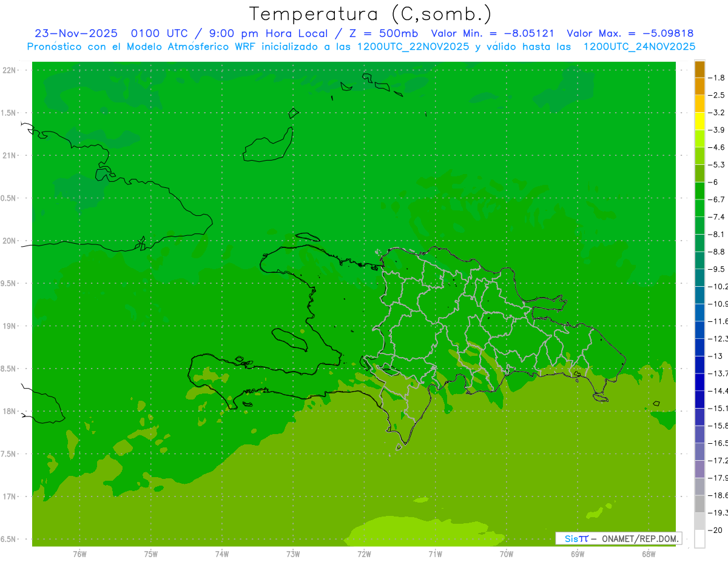Click the SisPi logo in the watermark box
The image size is (728, 562).
(x=576, y=538)
